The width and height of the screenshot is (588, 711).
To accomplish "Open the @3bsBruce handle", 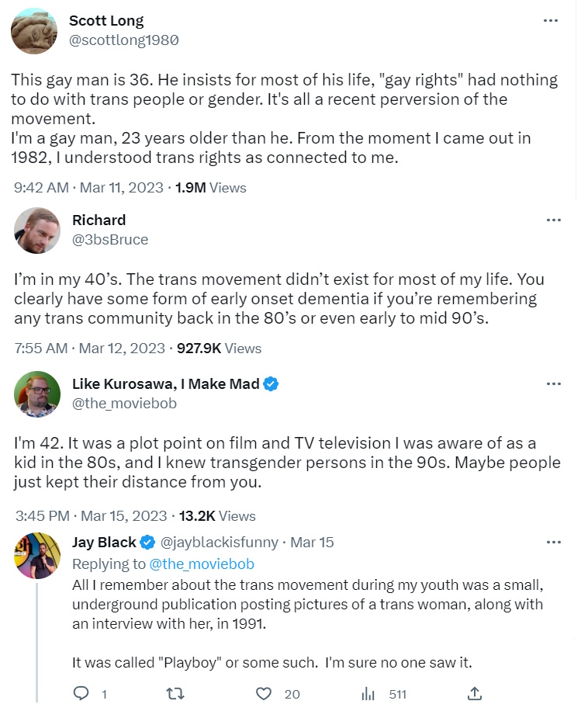I will (x=109, y=239).
